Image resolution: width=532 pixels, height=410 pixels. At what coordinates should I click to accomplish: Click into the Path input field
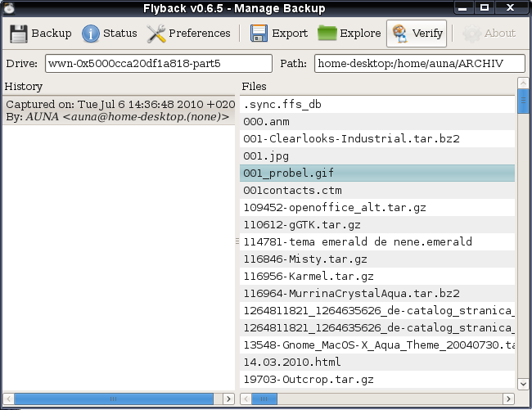[x=420, y=63]
